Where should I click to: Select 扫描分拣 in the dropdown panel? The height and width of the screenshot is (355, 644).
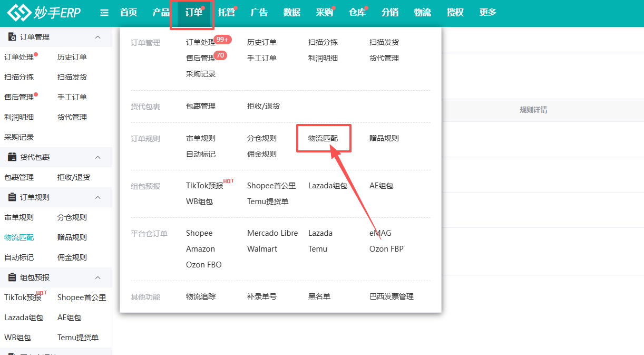pos(323,42)
